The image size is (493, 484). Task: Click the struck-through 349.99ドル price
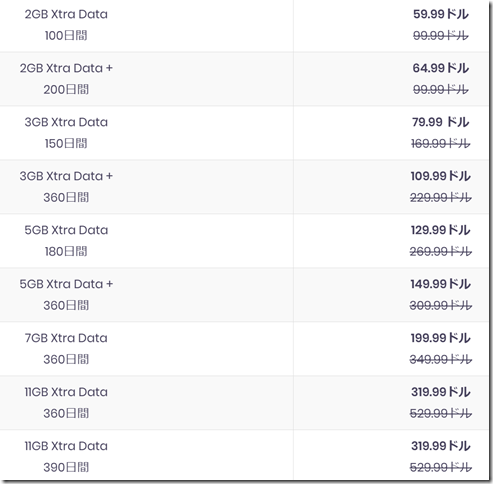coord(441,359)
